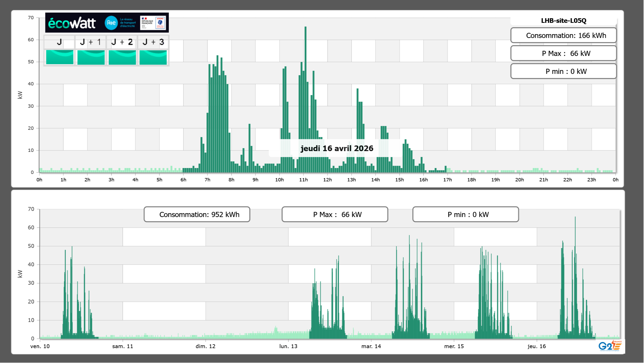The image size is (644, 363).
Task: Click the J + 3 header label
Action: tap(153, 42)
